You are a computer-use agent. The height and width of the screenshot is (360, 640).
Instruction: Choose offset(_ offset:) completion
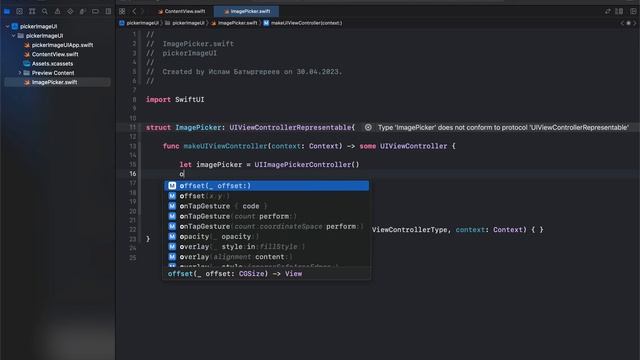267,186
